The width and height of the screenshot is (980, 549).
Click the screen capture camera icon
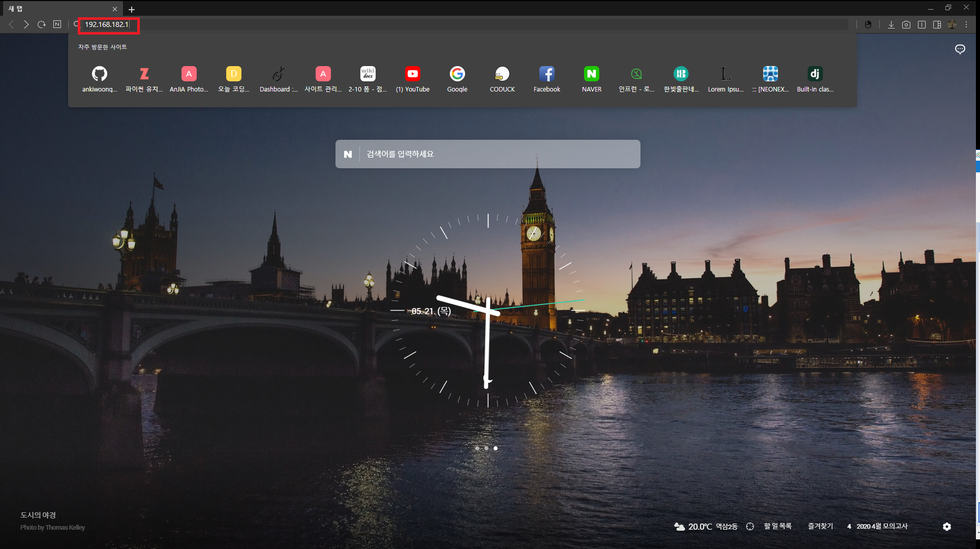click(x=906, y=24)
